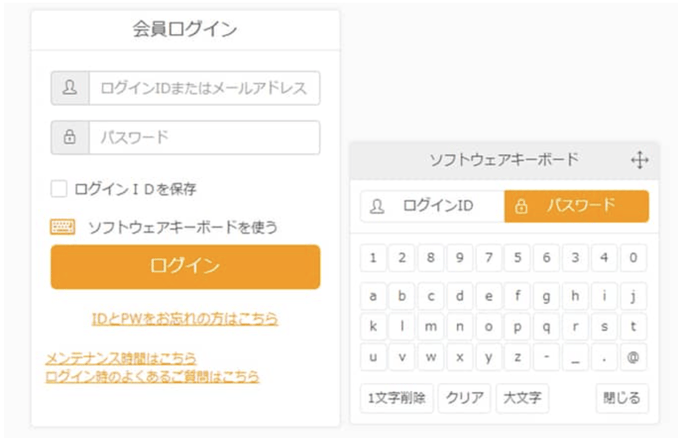Screen dimensions: 680x438
Task: Tap the 9 key on software keyboard
Action: pyautogui.click(x=460, y=258)
